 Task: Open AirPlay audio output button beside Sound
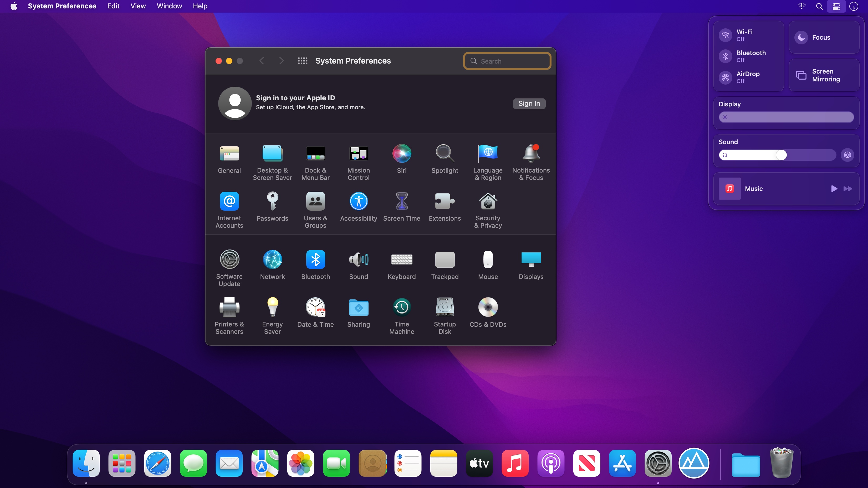click(847, 155)
